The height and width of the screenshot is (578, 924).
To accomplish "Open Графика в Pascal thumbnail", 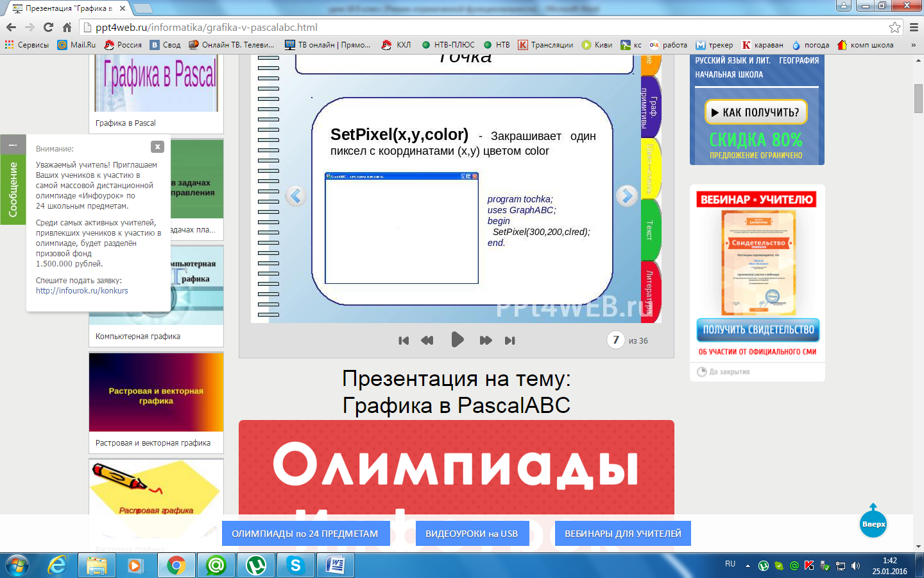I will click(157, 83).
